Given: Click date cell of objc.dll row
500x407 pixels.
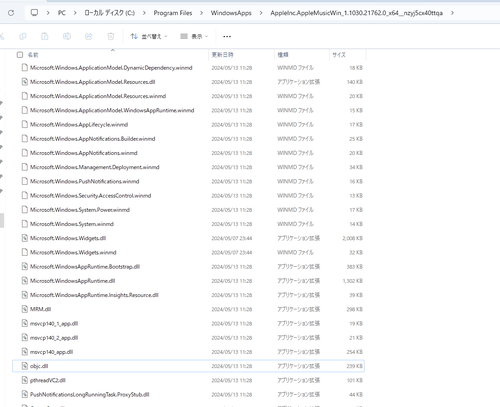Looking at the screenshot, I should click(x=232, y=366).
